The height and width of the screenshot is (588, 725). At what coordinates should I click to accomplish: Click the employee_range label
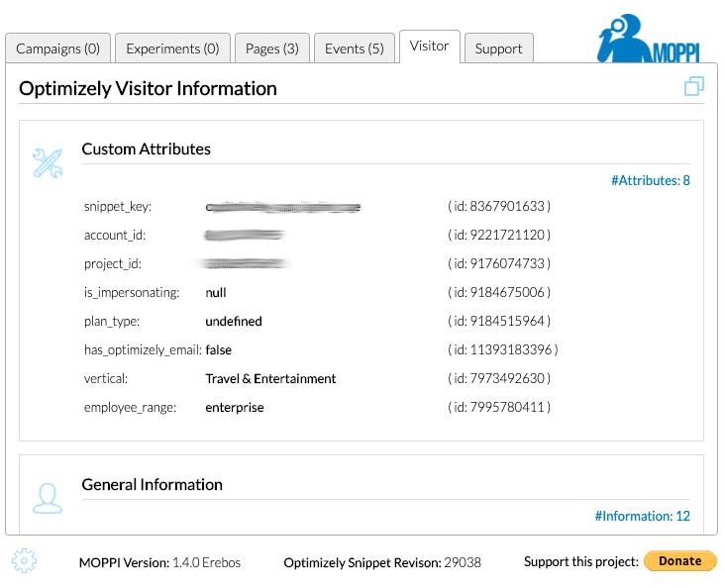pyautogui.click(x=130, y=407)
